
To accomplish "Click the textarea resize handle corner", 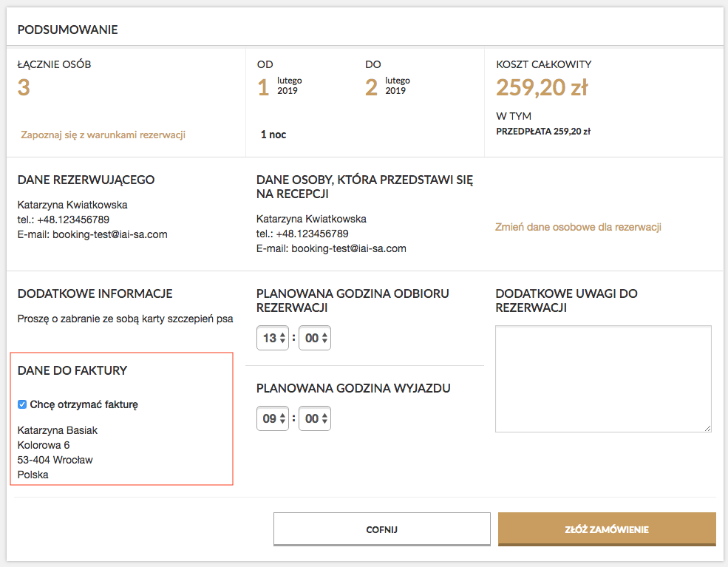I will pyautogui.click(x=707, y=428).
